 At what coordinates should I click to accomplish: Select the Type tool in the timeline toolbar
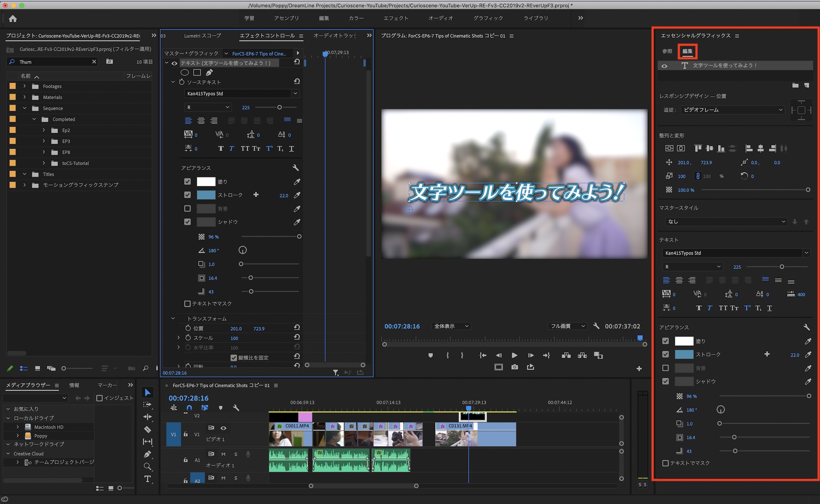coord(148,479)
